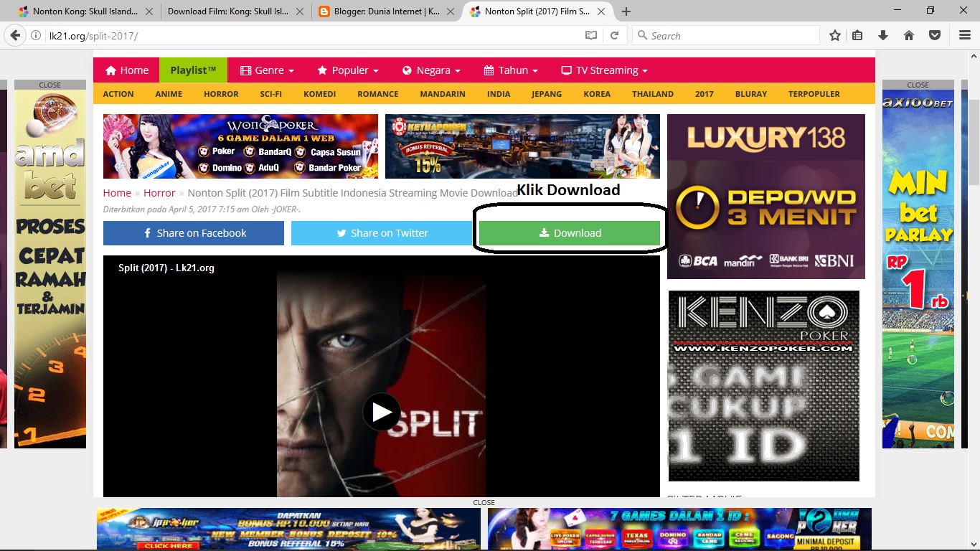Screen dimensions: 980x551
Task: Open the KOREA category link
Action: tap(597, 94)
